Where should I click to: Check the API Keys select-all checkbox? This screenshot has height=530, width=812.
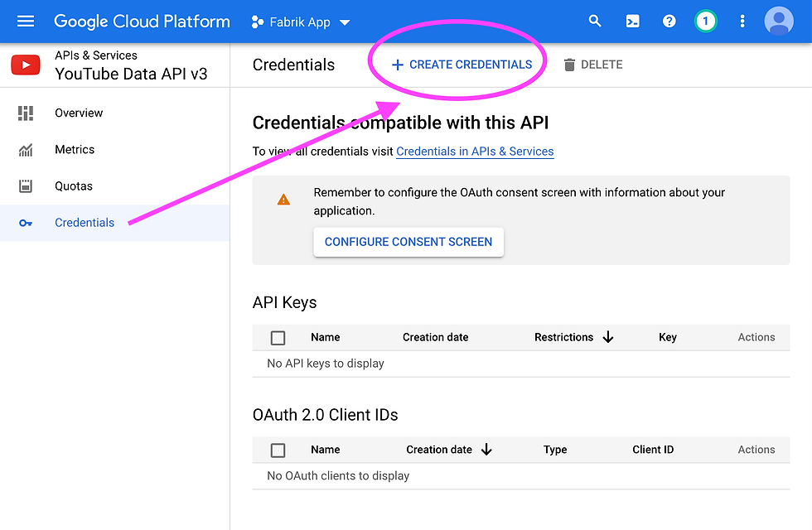click(x=278, y=338)
